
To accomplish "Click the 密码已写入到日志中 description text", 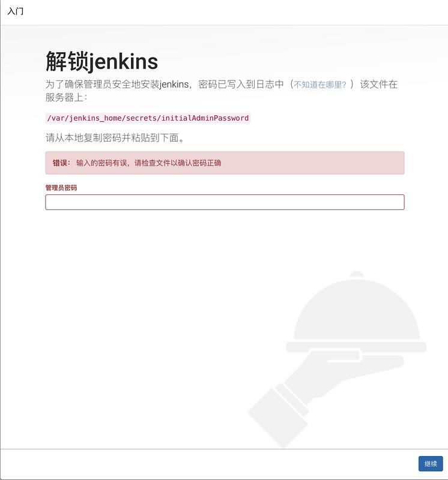I will click(x=241, y=84).
